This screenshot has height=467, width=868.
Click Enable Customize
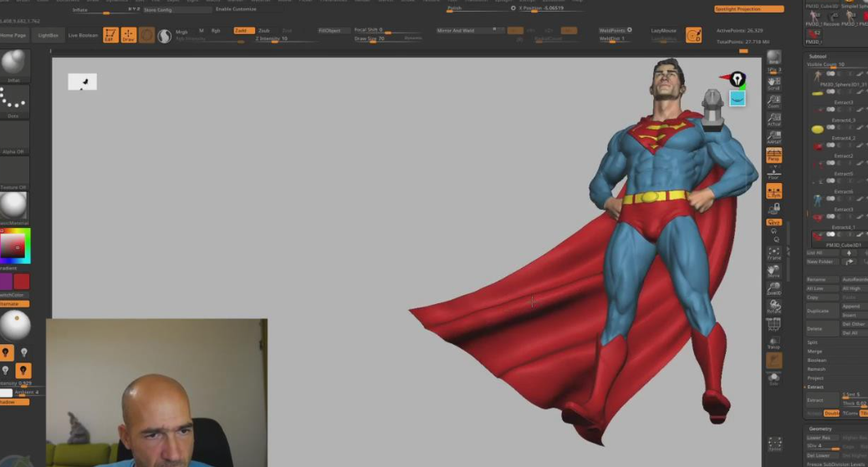pyautogui.click(x=237, y=9)
